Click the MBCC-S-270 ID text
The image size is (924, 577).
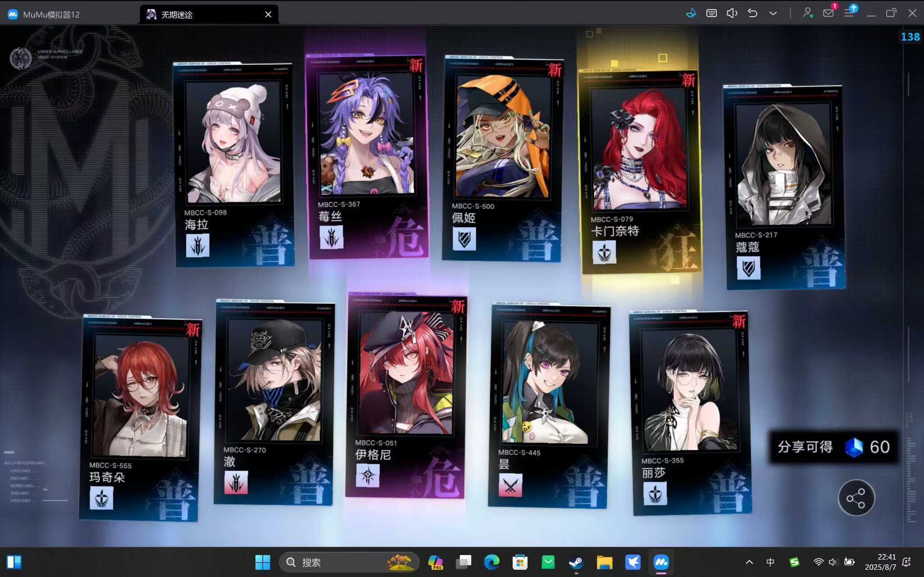coord(245,450)
